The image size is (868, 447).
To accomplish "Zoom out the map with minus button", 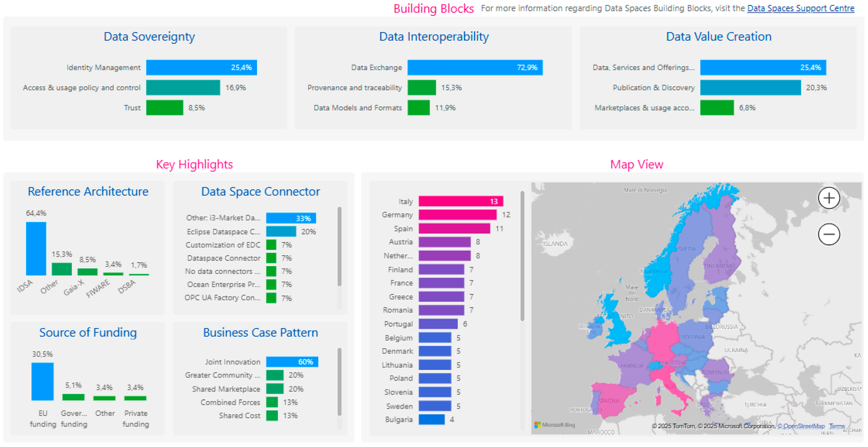I will (x=829, y=234).
